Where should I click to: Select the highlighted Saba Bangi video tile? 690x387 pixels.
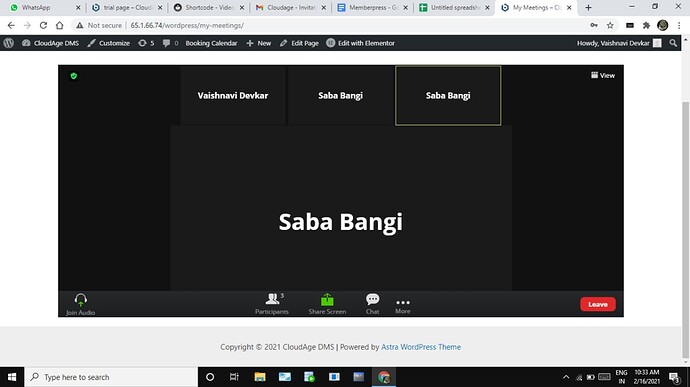(448, 96)
